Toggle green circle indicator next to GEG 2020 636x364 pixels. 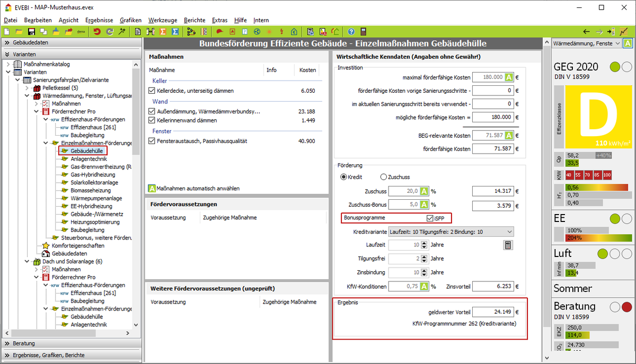tap(615, 67)
